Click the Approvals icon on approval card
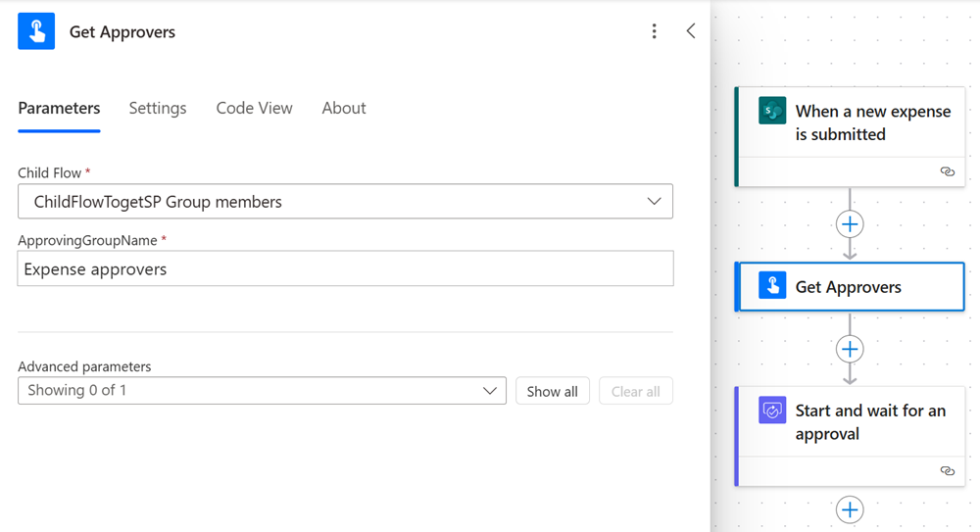980x532 pixels. 772,411
